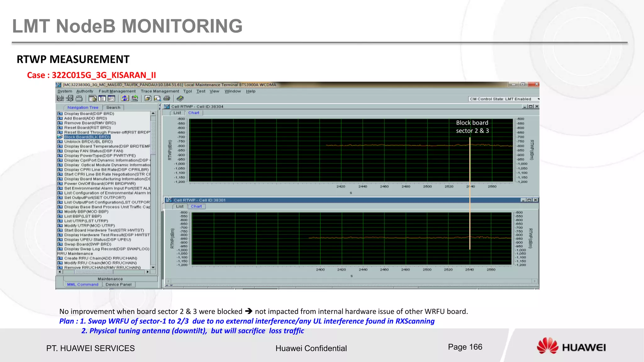Screen dimensions: 644x362
Task: Open the MML command toolbar icon with gear
Action: tap(92, 98)
